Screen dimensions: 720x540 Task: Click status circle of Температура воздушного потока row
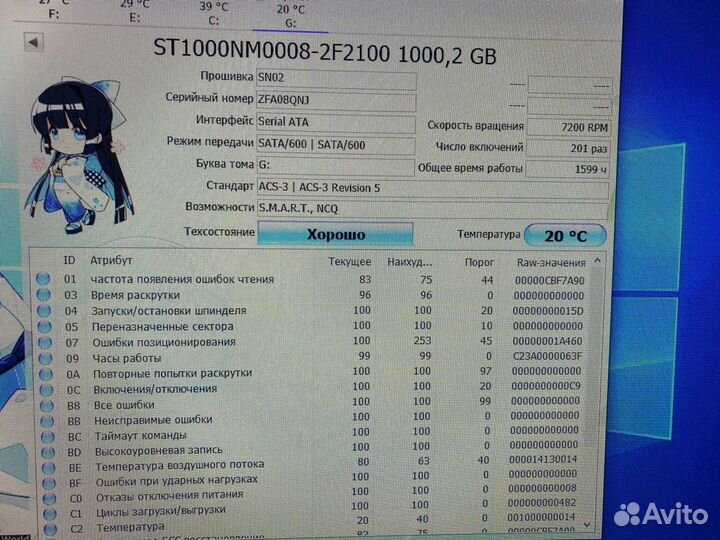point(49,468)
